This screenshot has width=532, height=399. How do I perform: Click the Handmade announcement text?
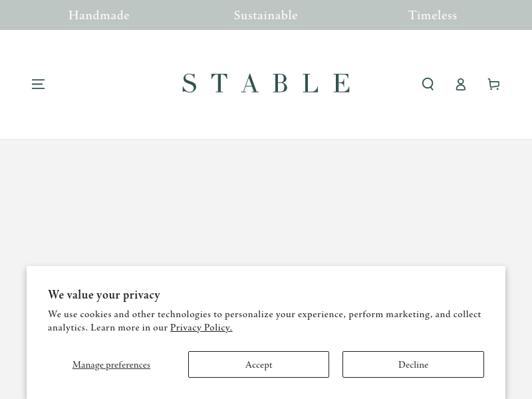click(x=99, y=15)
